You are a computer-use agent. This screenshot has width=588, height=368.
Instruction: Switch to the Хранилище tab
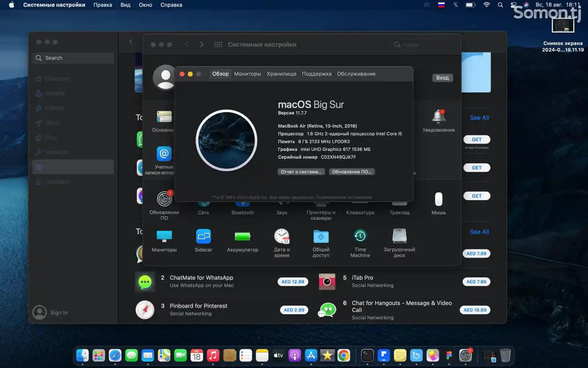pos(282,74)
